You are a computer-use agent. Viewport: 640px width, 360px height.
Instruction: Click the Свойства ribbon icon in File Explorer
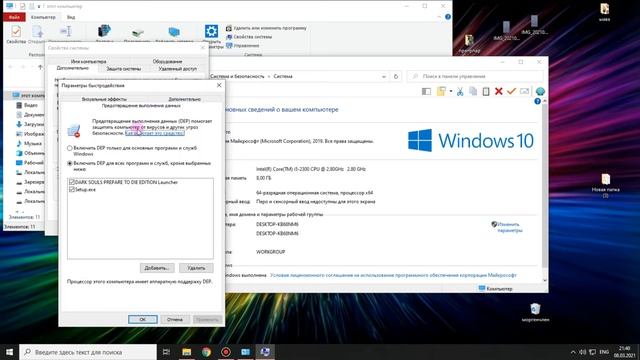click(x=16, y=34)
